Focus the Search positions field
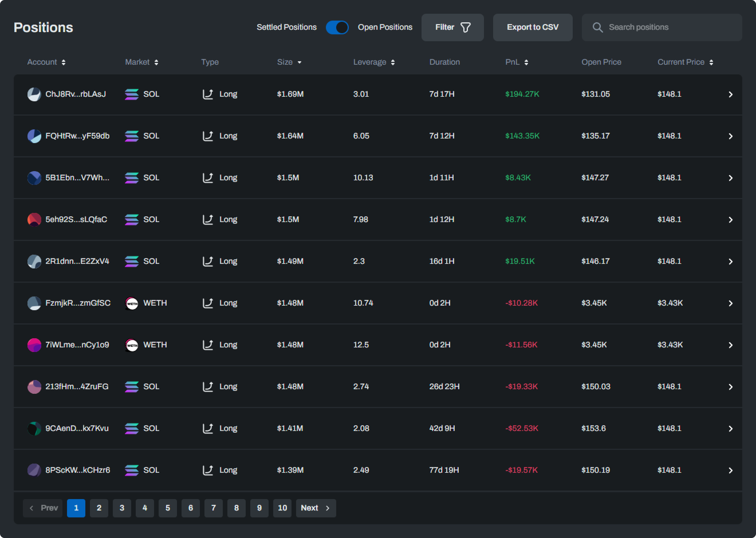 tap(662, 27)
